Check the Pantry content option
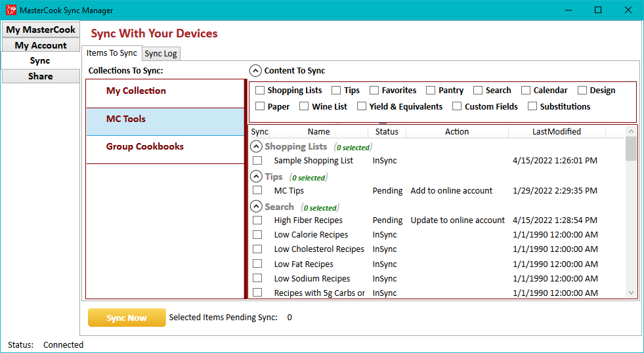Screen dimensions: 644x353 (431, 91)
